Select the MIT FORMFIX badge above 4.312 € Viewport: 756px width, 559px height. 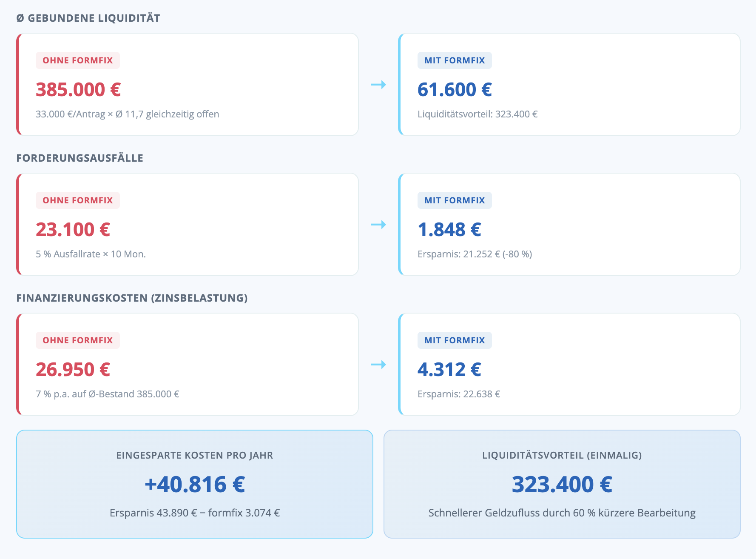[455, 340]
